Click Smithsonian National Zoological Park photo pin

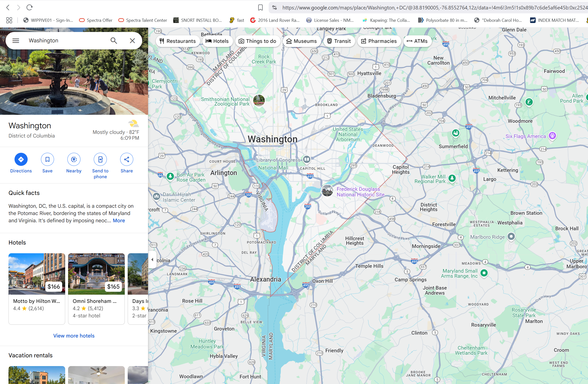(259, 100)
